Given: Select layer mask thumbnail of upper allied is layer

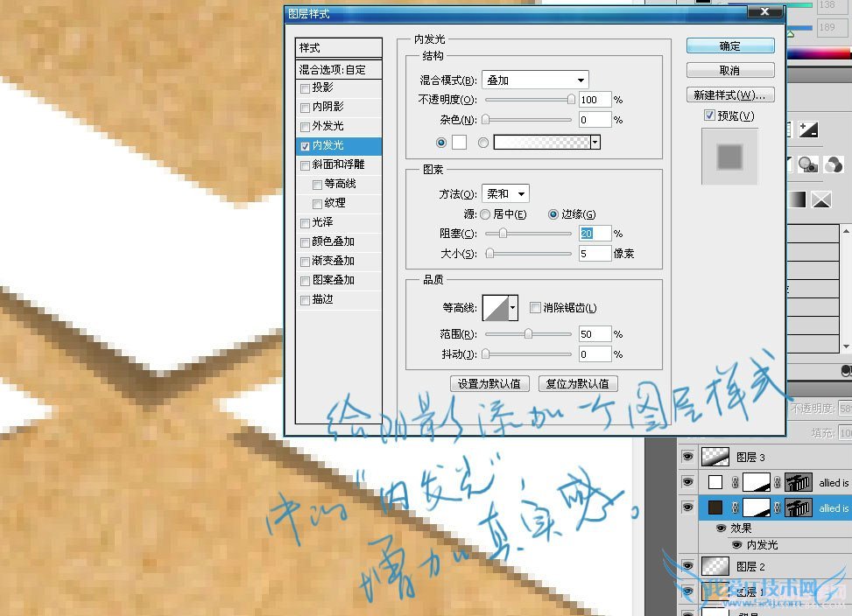Looking at the screenshot, I should pos(757,482).
